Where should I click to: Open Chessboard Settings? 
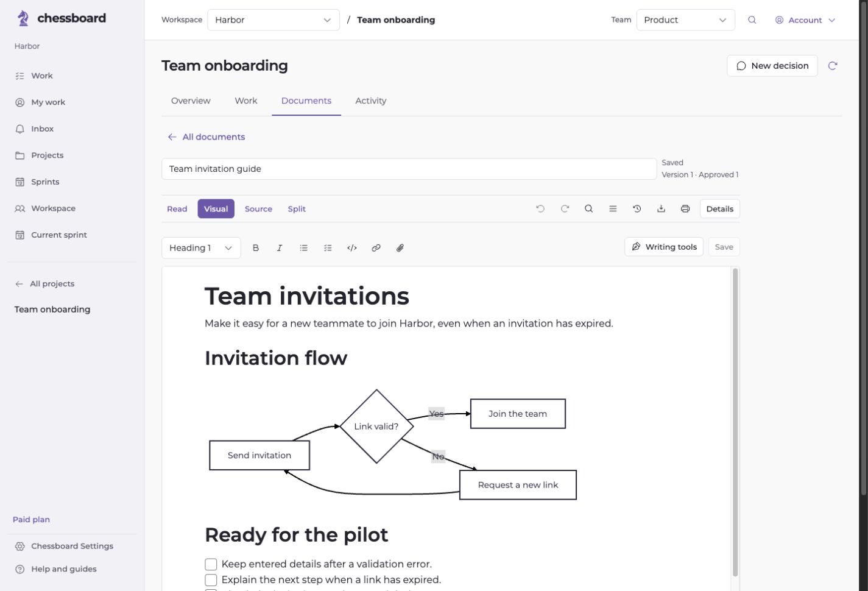72,546
